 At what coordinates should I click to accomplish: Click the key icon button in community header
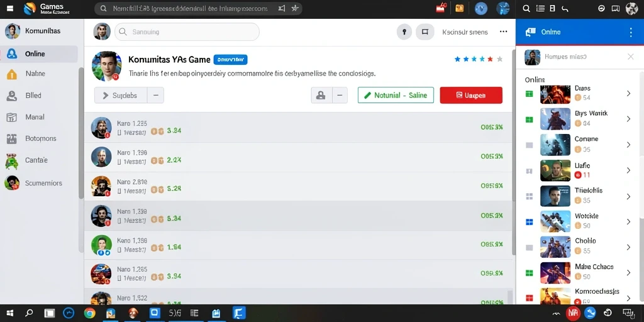click(x=404, y=31)
